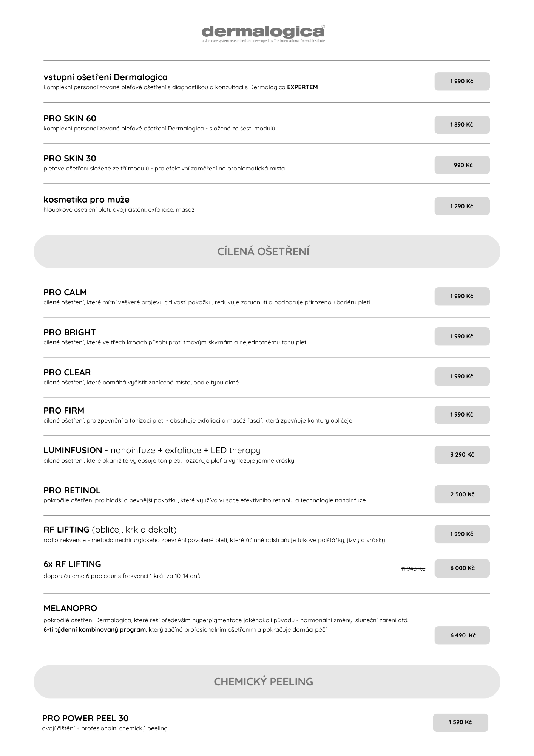This screenshot has width=534, height=756.
Task: Click the kosmetika pro muže 1 290 Kč price
Action: coord(461,206)
